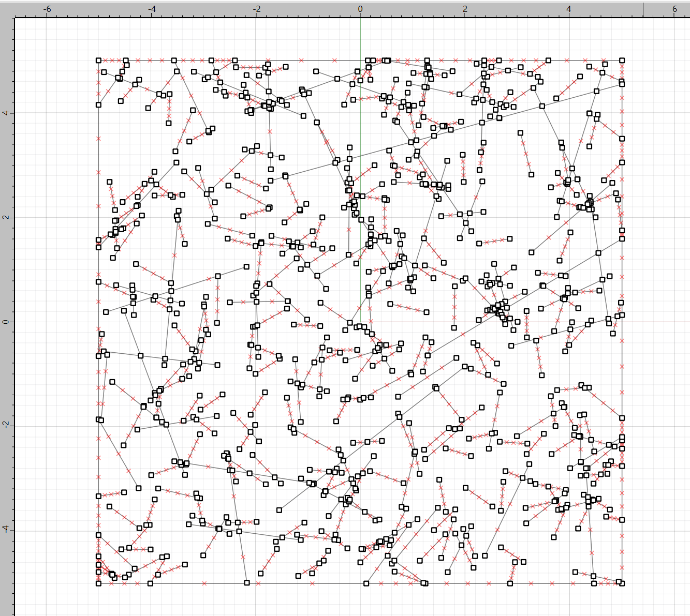Select the left edge node near y = 4.2

(98, 105)
